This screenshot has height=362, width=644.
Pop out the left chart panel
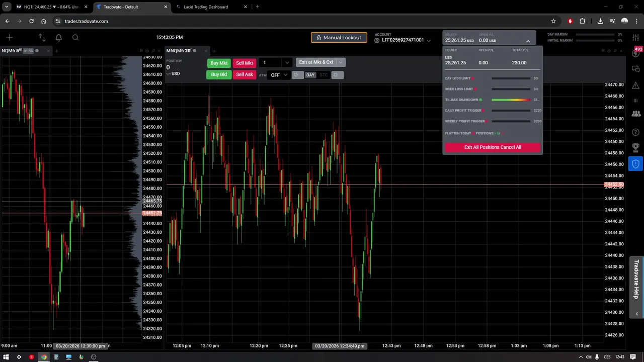pos(153,51)
